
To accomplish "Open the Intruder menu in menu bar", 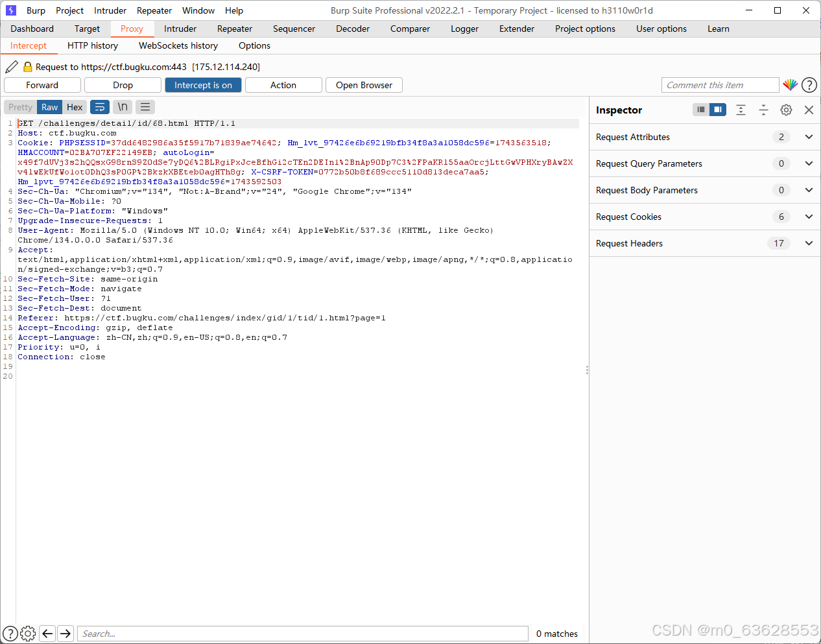I will pyautogui.click(x=110, y=10).
